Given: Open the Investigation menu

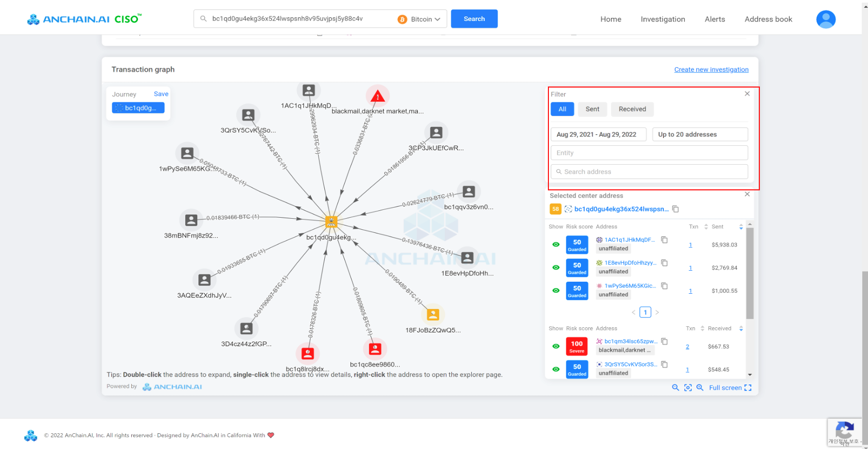Looking at the screenshot, I should (x=663, y=19).
